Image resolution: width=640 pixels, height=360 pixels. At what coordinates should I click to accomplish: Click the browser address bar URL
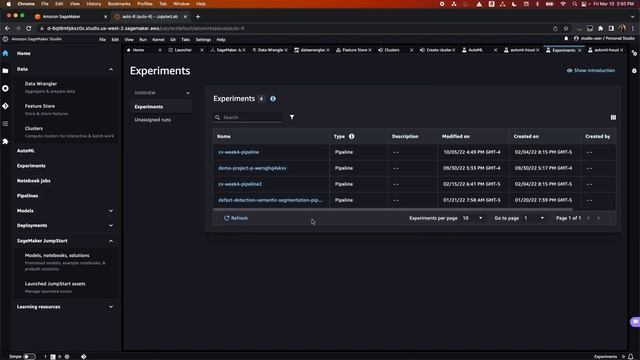pyautogui.click(x=145, y=29)
